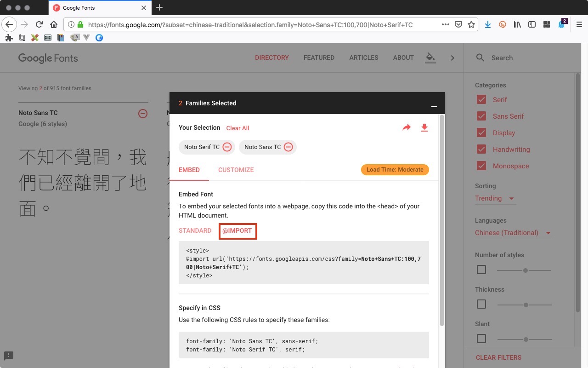Open the Firefox hamburger menu
The height and width of the screenshot is (368, 588).
coord(579,24)
